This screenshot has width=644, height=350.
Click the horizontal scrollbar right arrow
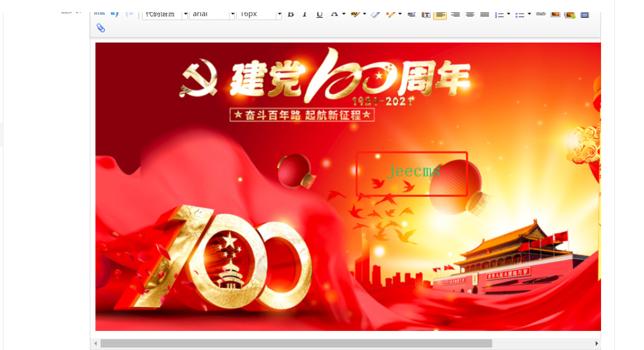(596, 344)
